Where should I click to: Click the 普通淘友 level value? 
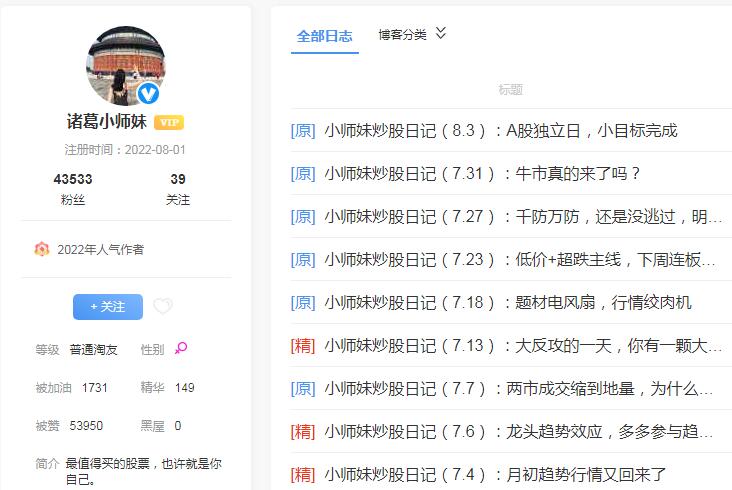click(93, 350)
